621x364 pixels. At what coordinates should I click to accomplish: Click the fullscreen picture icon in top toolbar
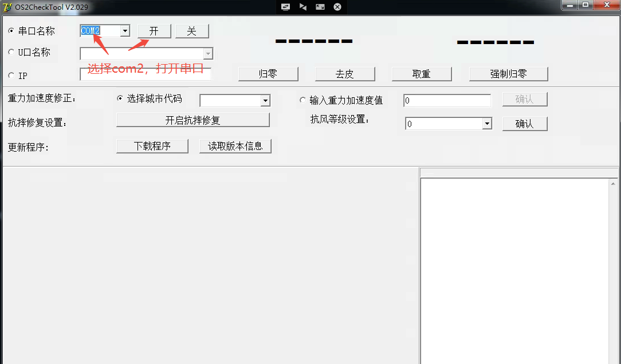coord(320,7)
